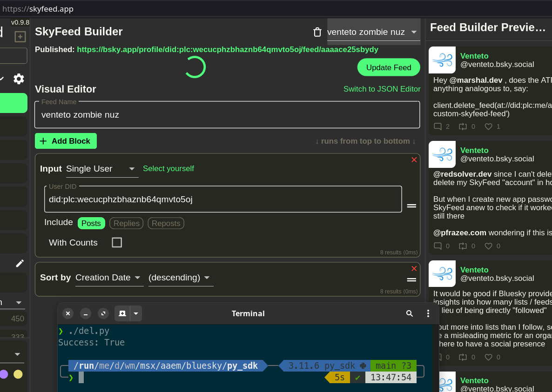Click Switch to JSON Editor link

(382, 89)
